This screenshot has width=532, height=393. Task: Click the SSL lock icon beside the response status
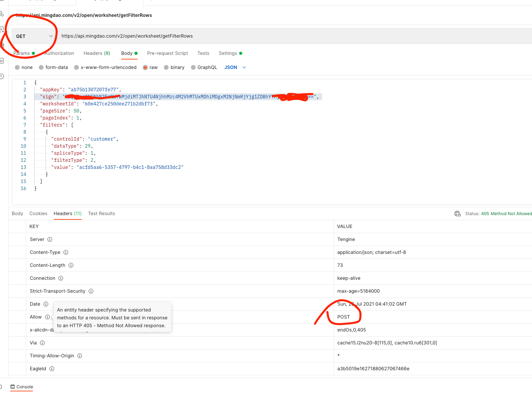[458, 214]
